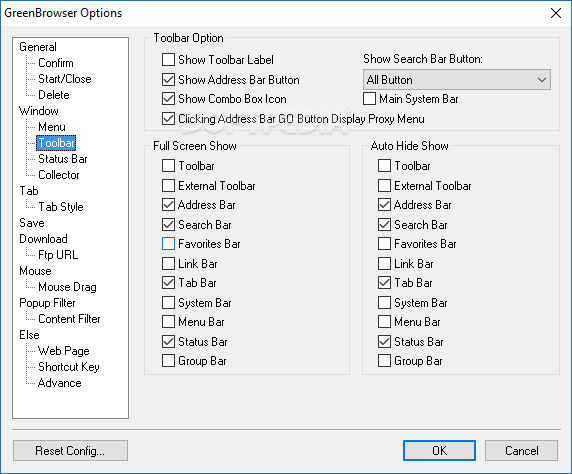Select Status Bar in the options tree
Viewport: 572px width, 474px height.
click(63, 159)
